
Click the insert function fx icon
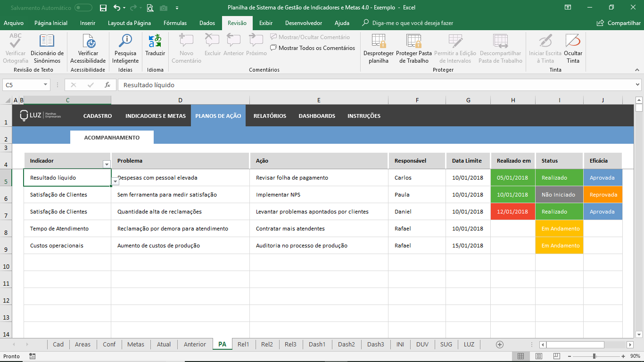point(107,85)
